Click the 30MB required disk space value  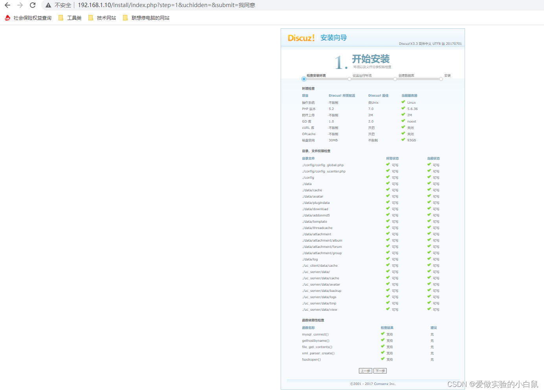point(333,140)
